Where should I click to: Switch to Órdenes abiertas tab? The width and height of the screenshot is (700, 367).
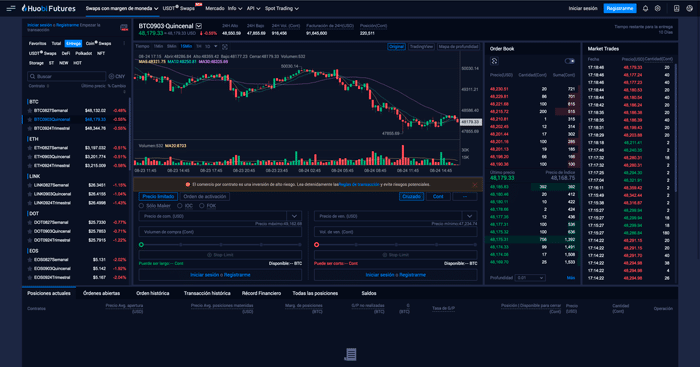click(101, 293)
